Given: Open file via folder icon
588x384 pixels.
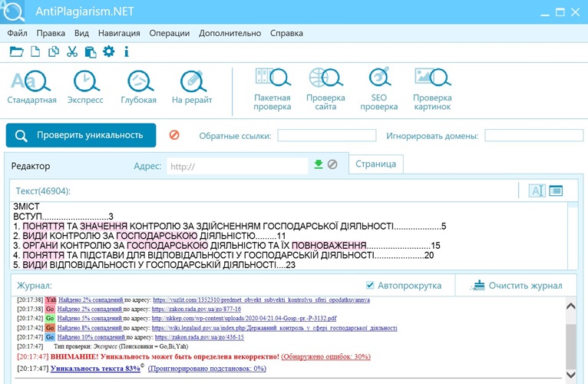Looking at the screenshot, I should (16, 51).
